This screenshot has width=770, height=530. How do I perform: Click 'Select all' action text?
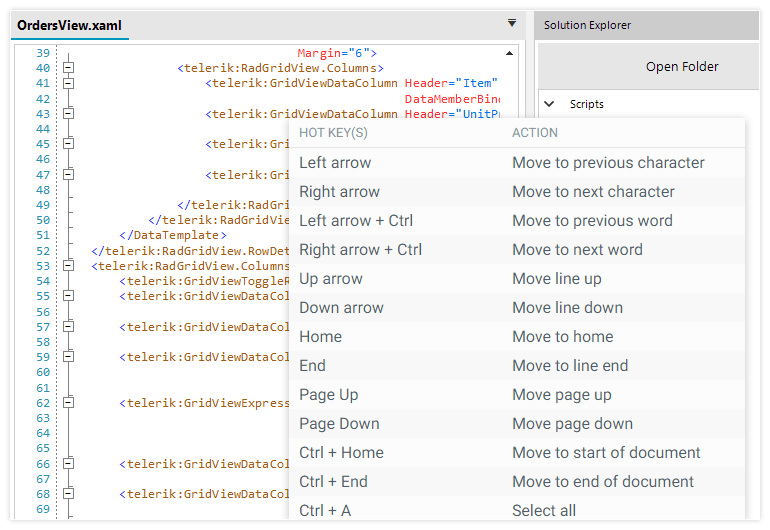(544, 510)
